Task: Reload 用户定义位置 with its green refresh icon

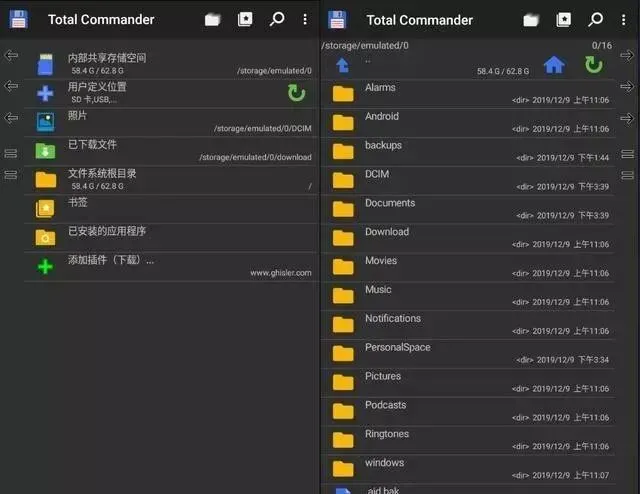Action: coord(296,93)
